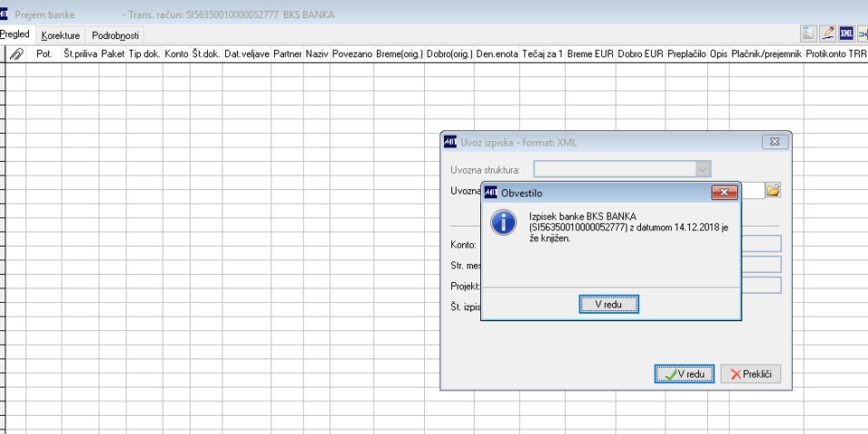Click the blue info icon in Obvestilo
The width and height of the screenshot is (868, 434).
pyautogui.click(x=504, y=222)
